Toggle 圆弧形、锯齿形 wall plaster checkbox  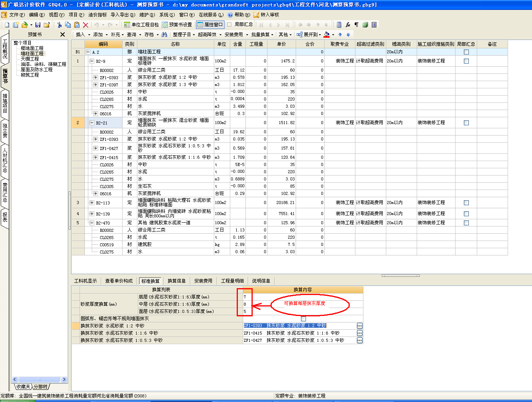[x=303, y=319]
